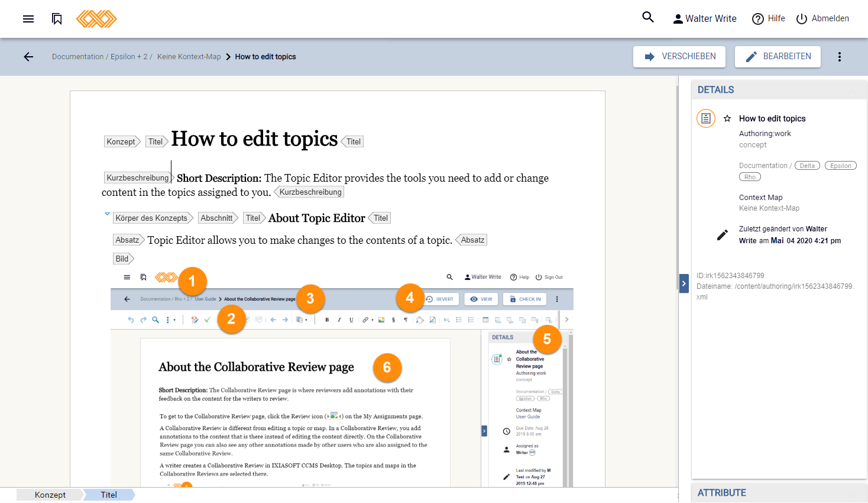
Task: Collapse the right details panel arrow
Action: click(684, 283)
